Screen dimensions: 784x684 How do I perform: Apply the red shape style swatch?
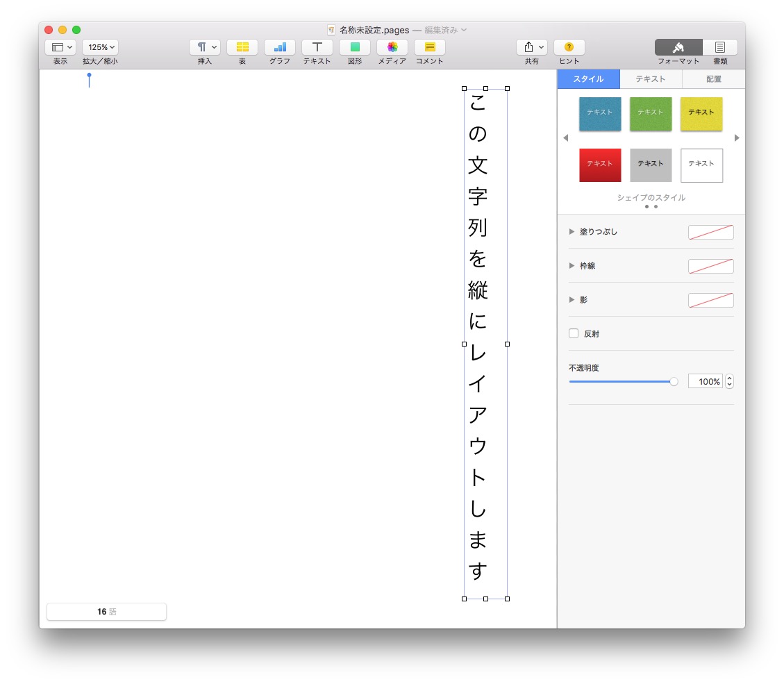(x=600, y=165)
